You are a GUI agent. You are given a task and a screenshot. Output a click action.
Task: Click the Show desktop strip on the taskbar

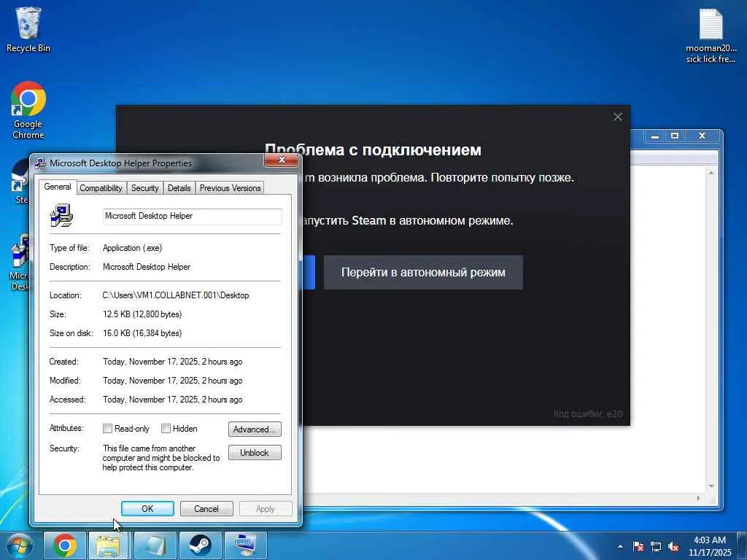point(743,545)
